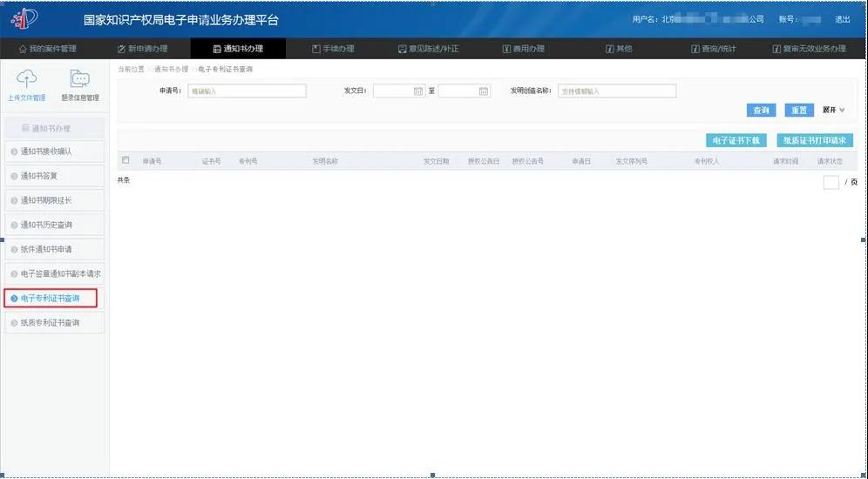Open the 复审无效业务办理 tab
Screen dimensions: 868x479
(809, 49)
